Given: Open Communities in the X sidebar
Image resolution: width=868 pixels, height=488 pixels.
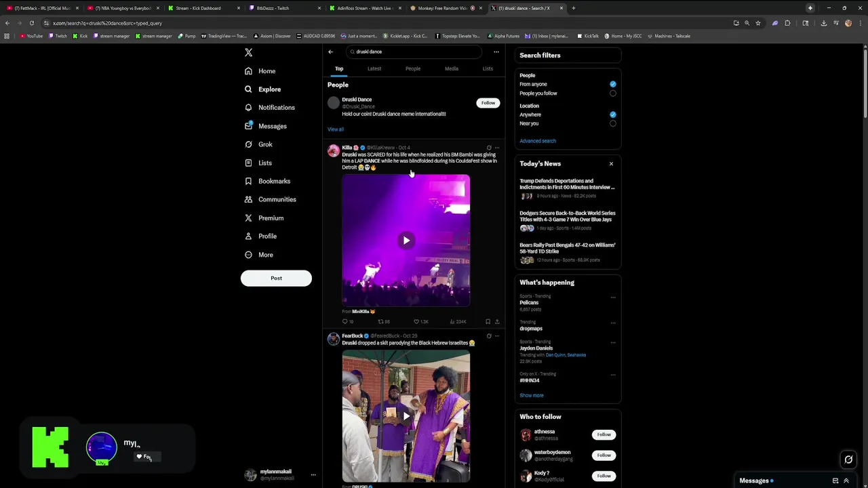Looking at the screenshot, I should click(271, 199).
